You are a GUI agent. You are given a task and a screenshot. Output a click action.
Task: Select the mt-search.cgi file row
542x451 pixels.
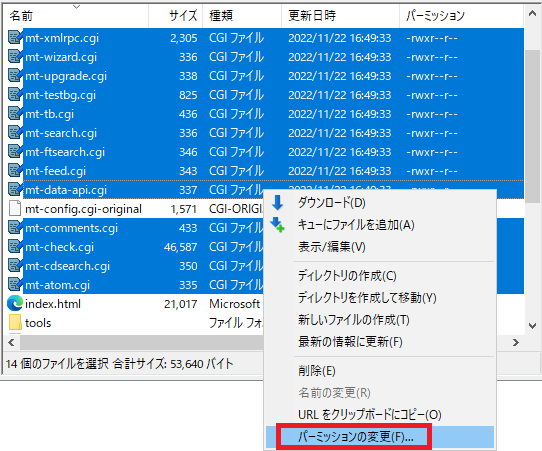tap(265, 133)
